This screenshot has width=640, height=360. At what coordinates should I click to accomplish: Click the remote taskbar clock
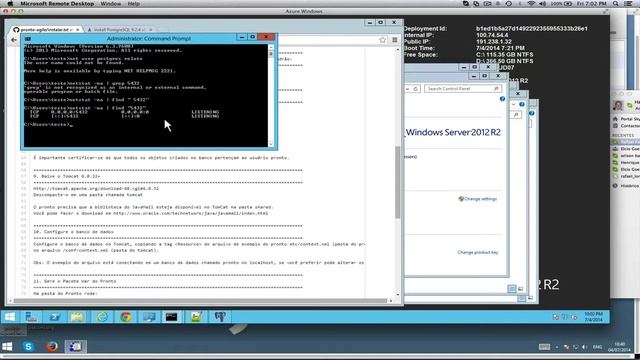(x=593, y=317)
